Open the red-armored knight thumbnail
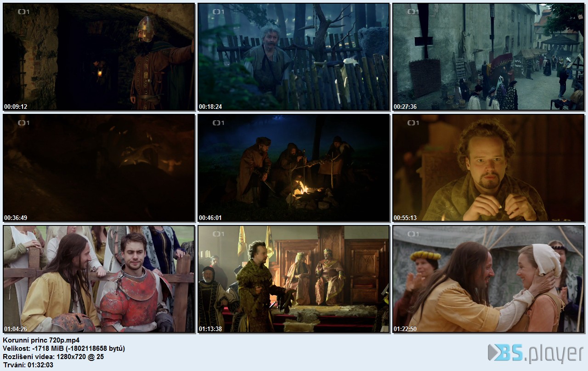The height and width of the screenshot is (371, 588). tap(99, 279)
